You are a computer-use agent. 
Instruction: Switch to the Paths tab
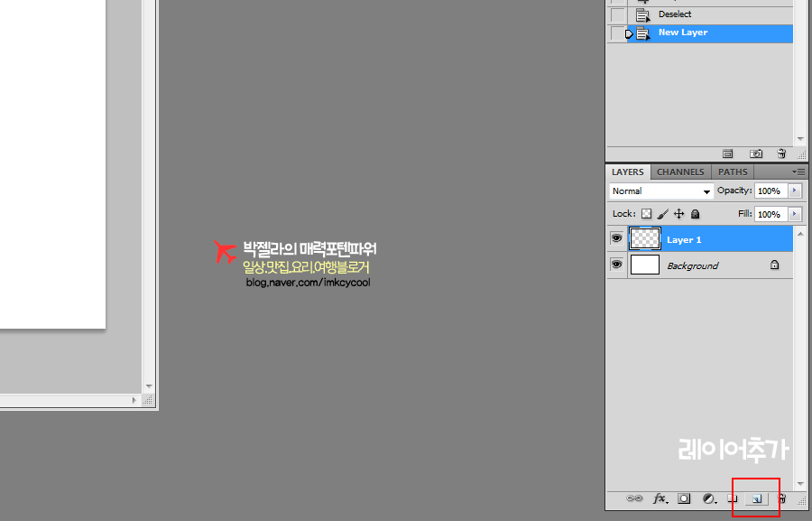point(733,172)
